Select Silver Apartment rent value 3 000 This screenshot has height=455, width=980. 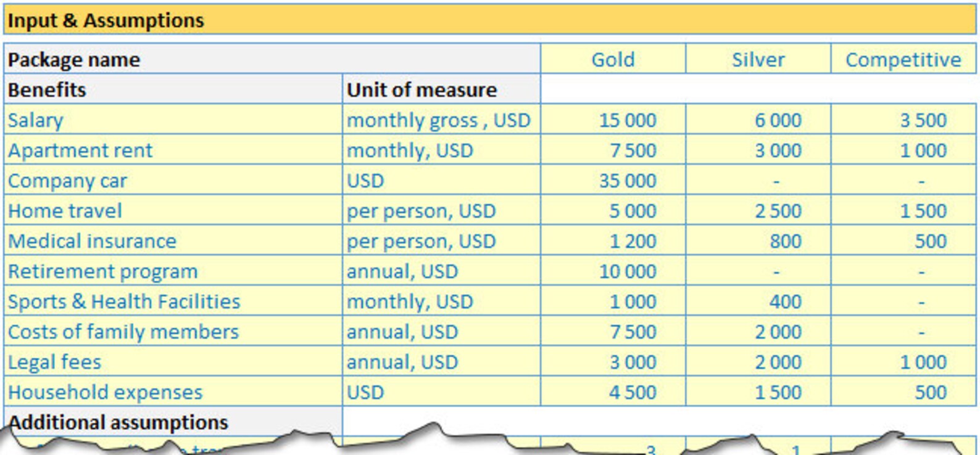point(758,150)
